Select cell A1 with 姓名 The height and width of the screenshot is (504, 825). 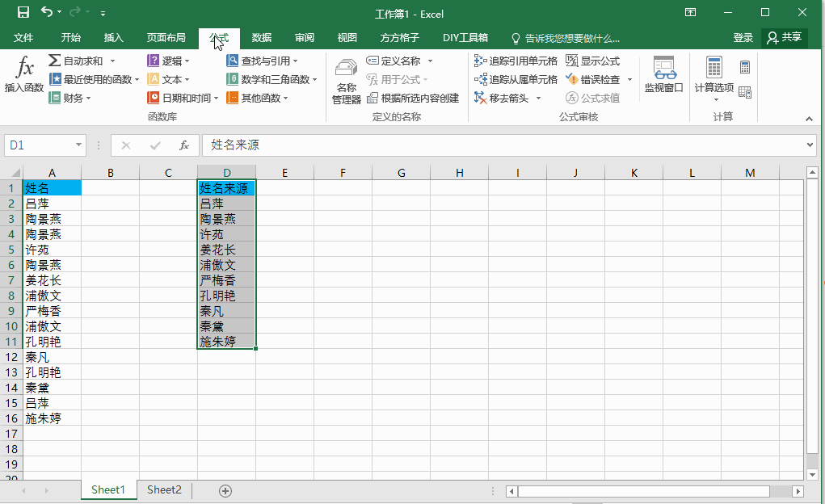click(52, 188)
